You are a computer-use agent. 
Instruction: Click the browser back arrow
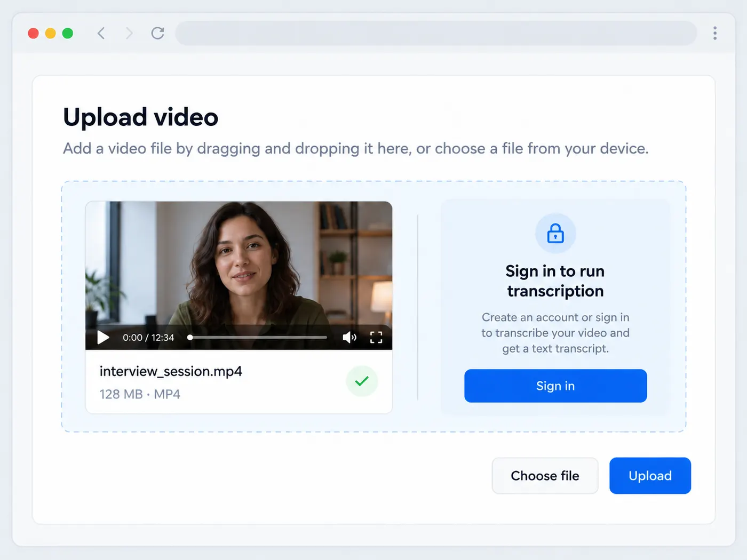pos(101,33)
